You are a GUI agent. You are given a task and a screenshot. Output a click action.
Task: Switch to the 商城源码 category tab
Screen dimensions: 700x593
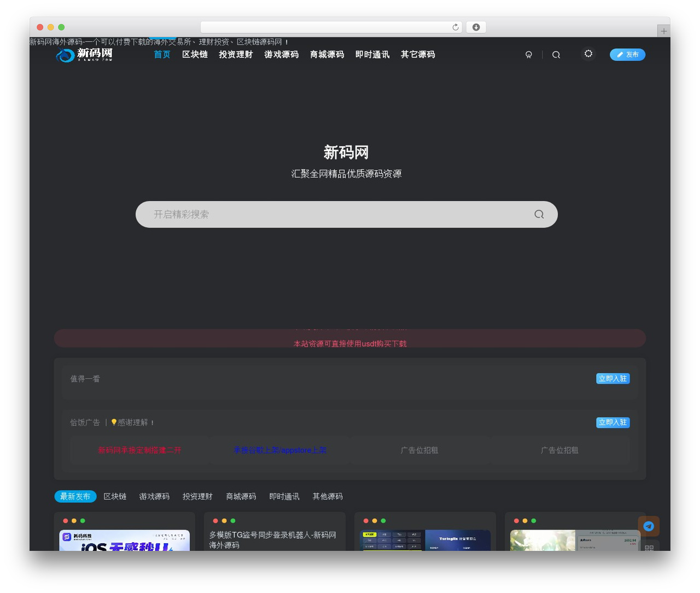241,496
